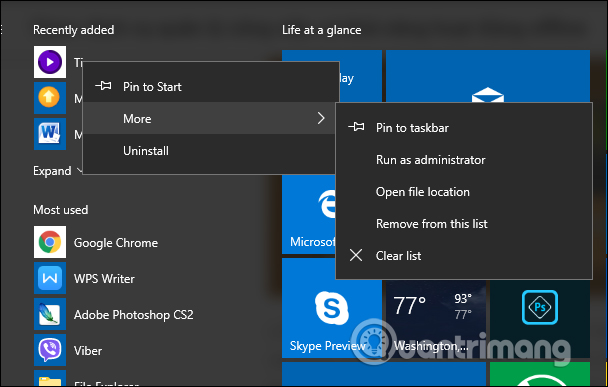Click the Word document app icon
Viewport: 608px width, 387px height.
(x=50, y=134)
